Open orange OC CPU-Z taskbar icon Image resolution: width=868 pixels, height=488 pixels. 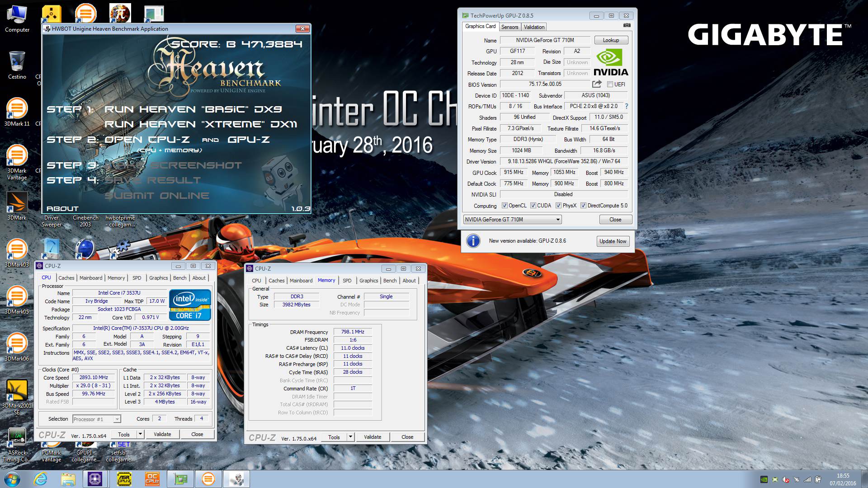[x=152, y=479]
